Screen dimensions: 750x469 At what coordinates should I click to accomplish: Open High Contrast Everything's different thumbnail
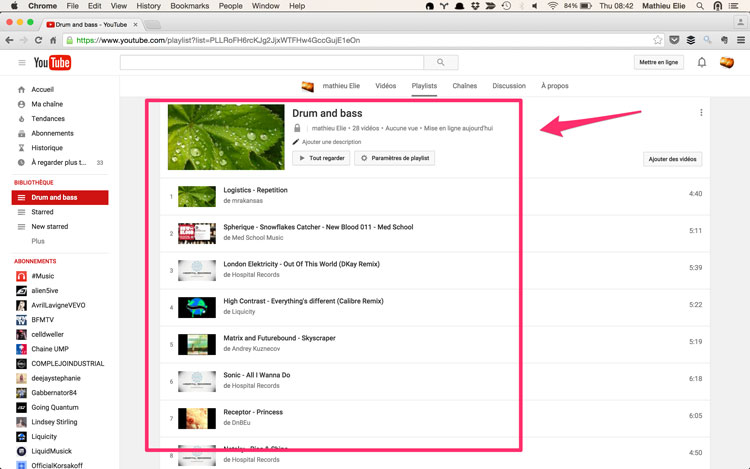197,307
